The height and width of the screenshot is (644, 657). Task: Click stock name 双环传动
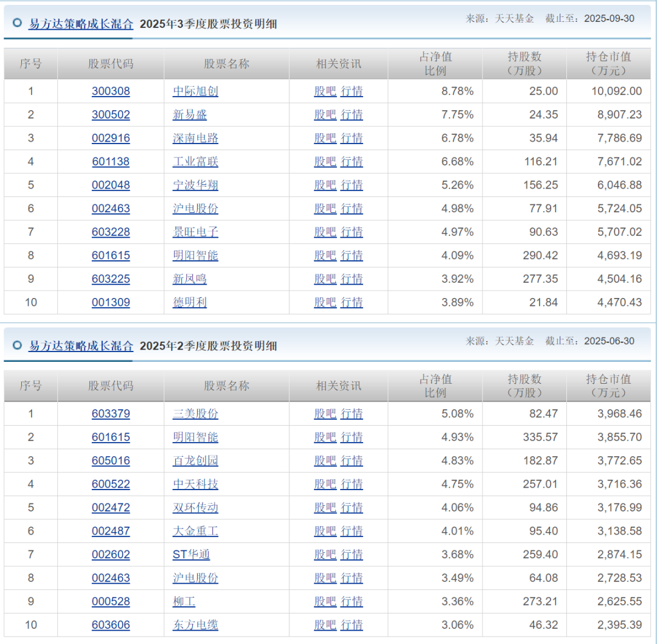(x=195, y=508)
